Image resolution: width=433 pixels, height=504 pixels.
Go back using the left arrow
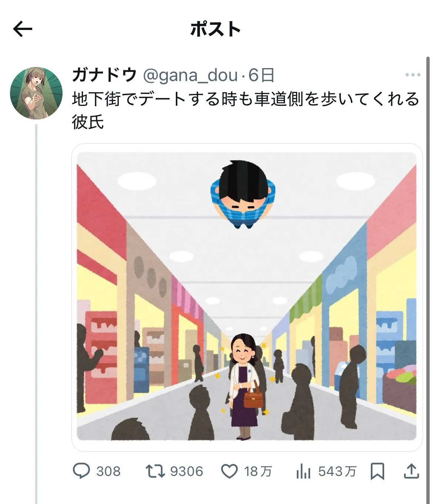coord(23,29)
